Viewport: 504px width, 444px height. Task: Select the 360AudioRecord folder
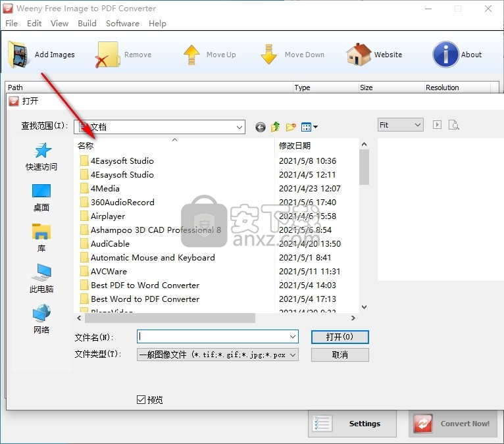pos(122,202)
